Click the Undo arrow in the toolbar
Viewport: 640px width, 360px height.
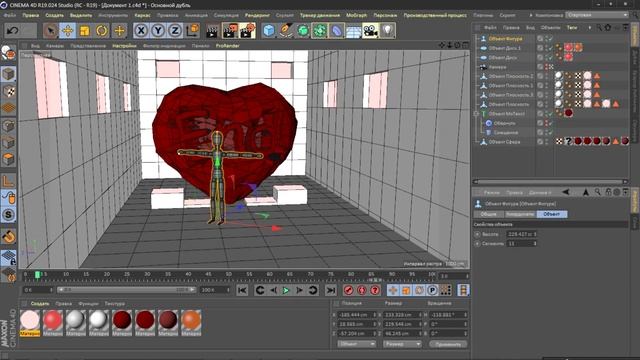(13, 31)
